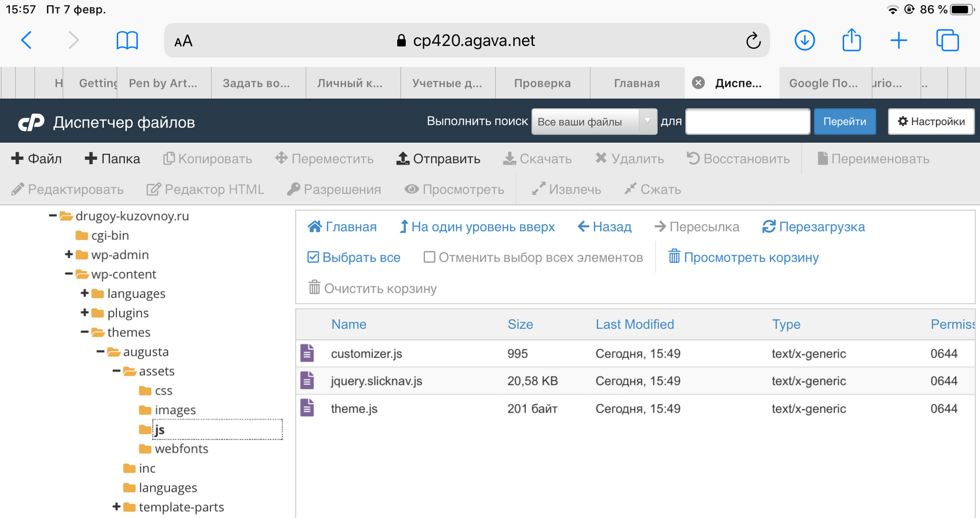The image size is (980, 518).
Task: Click Сжать compress toolbar item
Action: pyautogui.click(x=653, y=190)
